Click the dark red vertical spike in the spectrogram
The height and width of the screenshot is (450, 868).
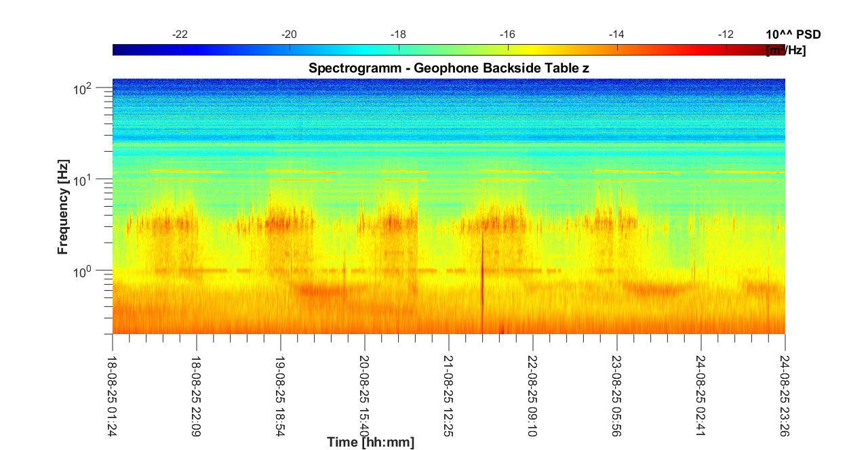[482, 285]
